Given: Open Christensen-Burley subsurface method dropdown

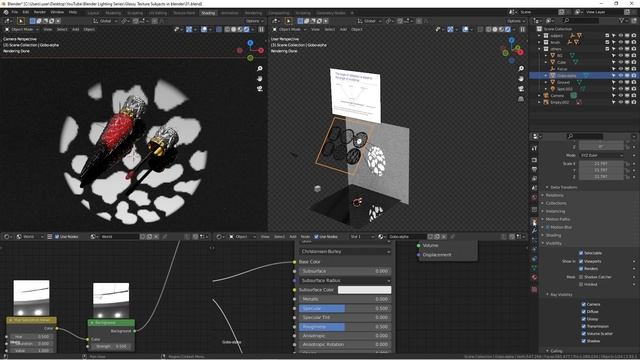Looking at the screenshot, I should [345, 252].
